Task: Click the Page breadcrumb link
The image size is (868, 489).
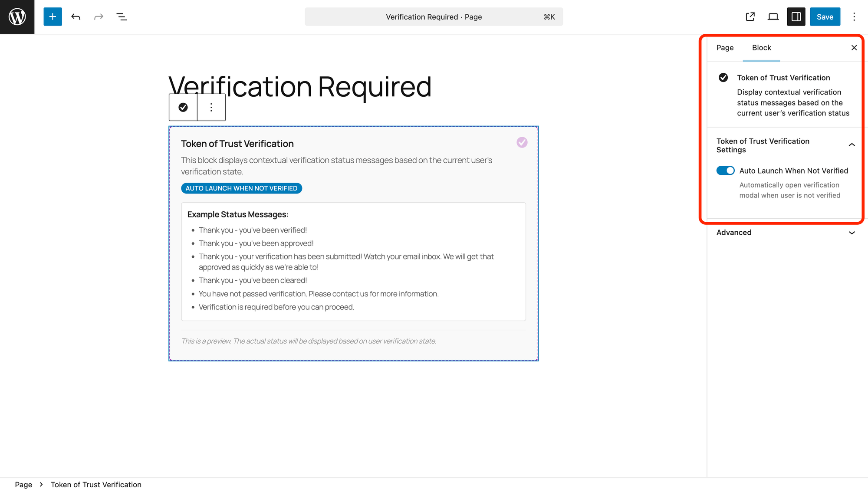Action: coord(23,485)
